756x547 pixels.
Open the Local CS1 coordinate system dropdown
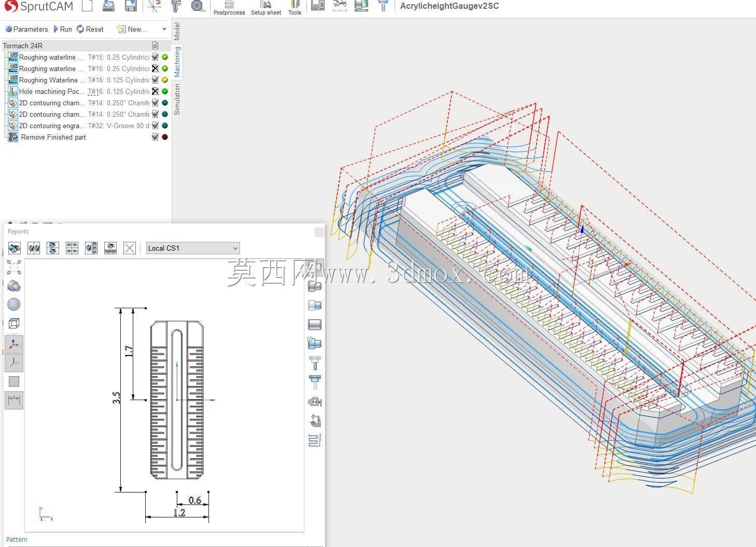click(x=193, y=248)
